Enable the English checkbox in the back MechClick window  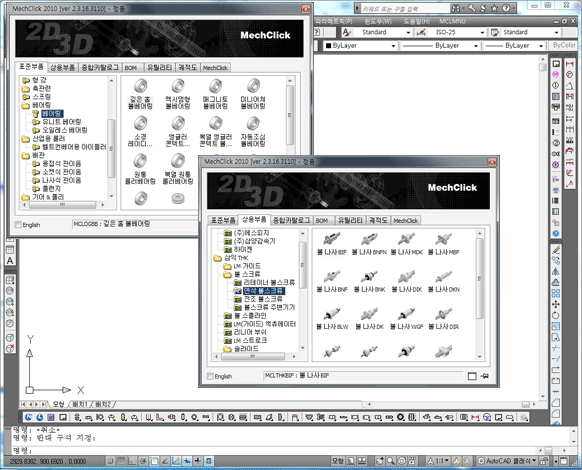(x=18, y=225)
